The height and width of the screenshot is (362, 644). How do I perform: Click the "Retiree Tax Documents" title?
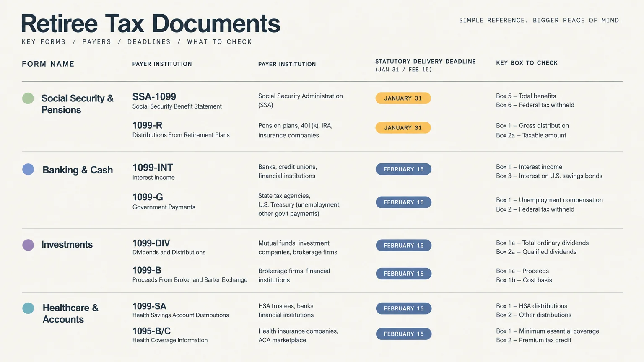coord(151,23)
